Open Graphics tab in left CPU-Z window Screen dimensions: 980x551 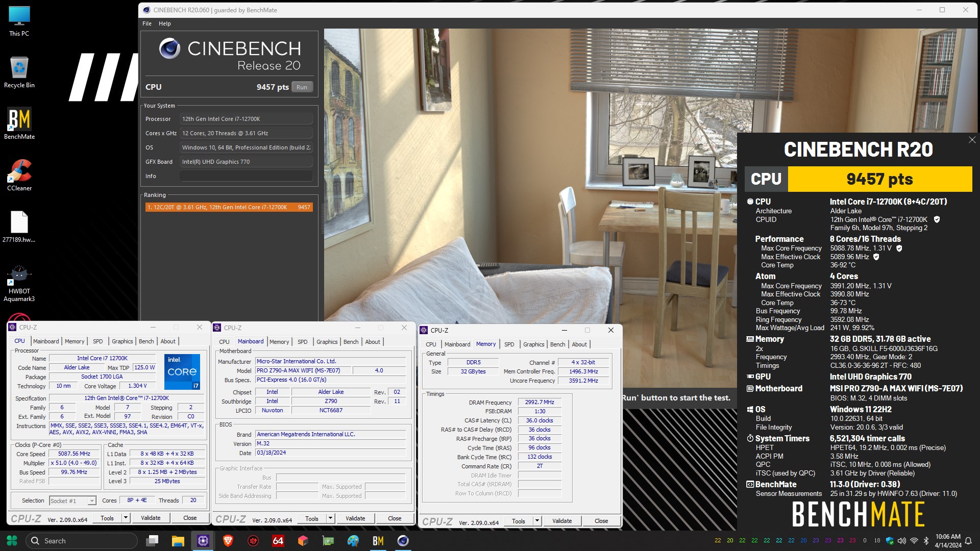(122, 341)
